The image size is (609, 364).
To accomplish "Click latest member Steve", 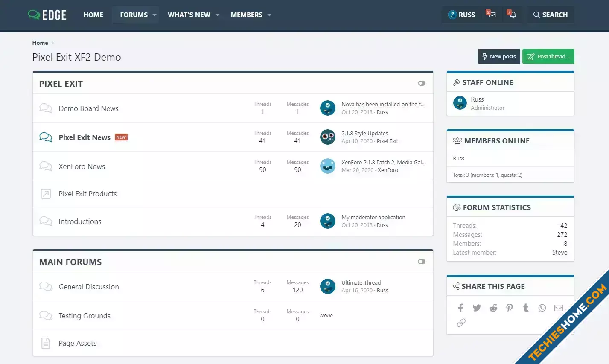I will pos(559,253).
